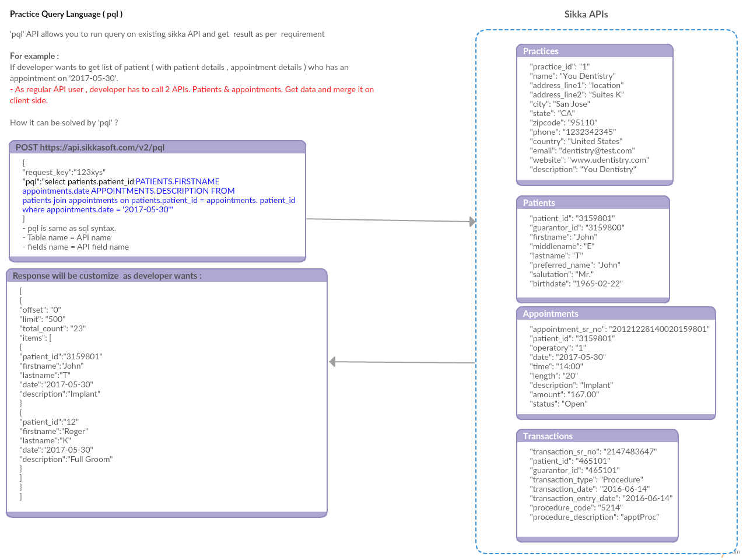
Task: Click "practice_id": "1" in Practices
Action: pos(560,66)
